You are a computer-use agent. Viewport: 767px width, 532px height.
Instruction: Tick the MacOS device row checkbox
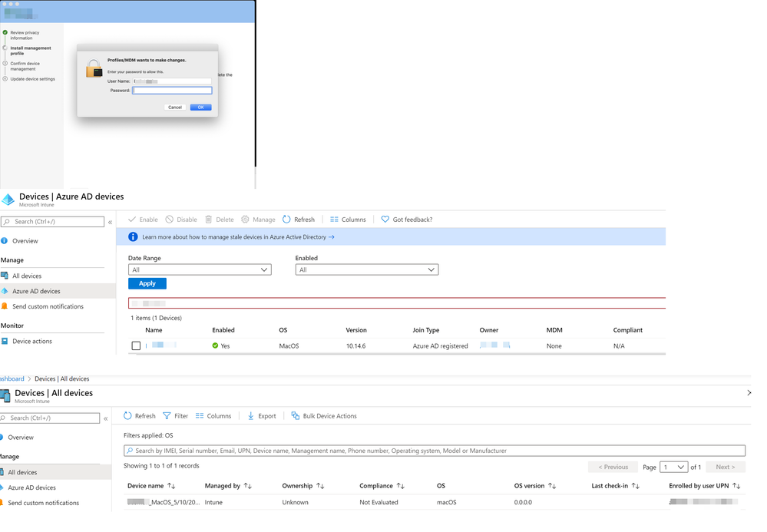coord(136,345)
